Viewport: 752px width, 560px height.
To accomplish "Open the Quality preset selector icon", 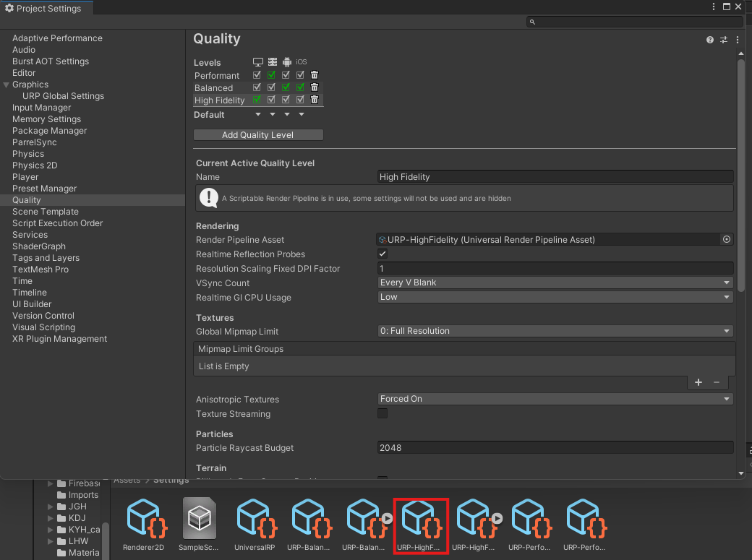I will (x=724, y=40).
